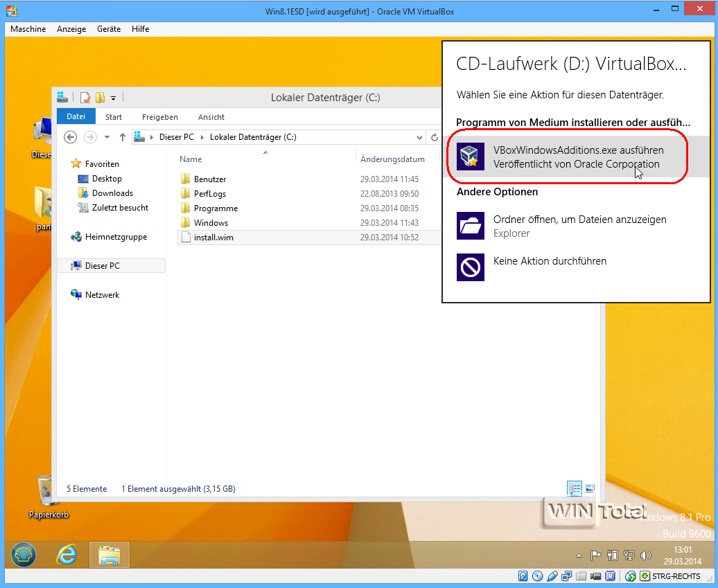
Task: Switch to details view layout
Action: [x=575, y=488]
